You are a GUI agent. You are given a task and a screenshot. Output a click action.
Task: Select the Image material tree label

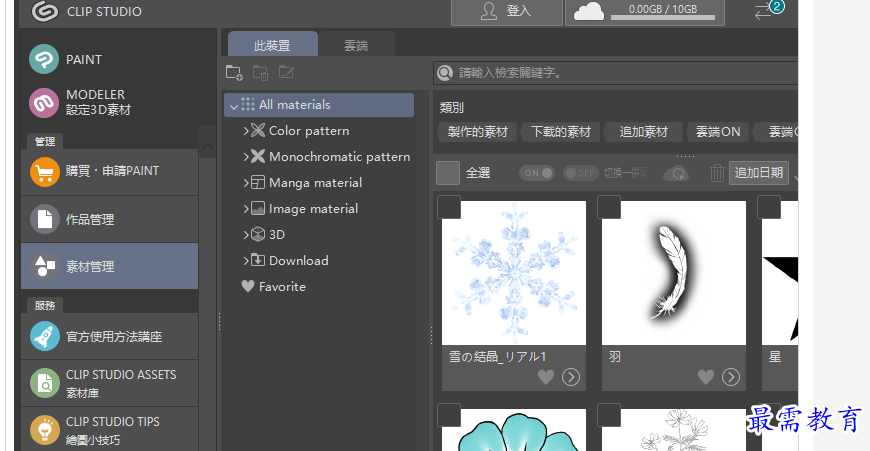click(313, 209)
